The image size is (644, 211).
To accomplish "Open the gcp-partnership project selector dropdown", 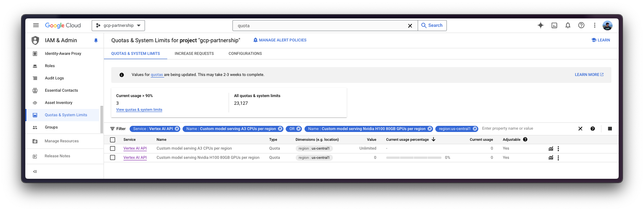I will point(118,25).
